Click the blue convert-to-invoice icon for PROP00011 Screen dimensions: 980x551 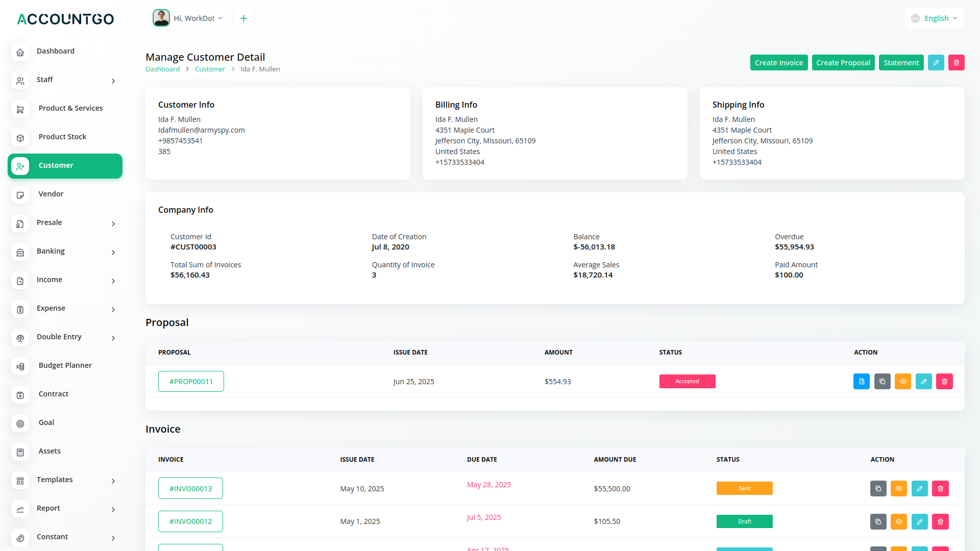pos(861,381)
